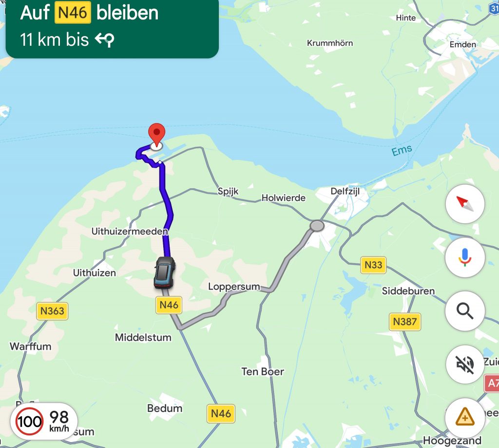Select the Emden city label
This screenshot has width=499, height=448.
click(463, 44)
